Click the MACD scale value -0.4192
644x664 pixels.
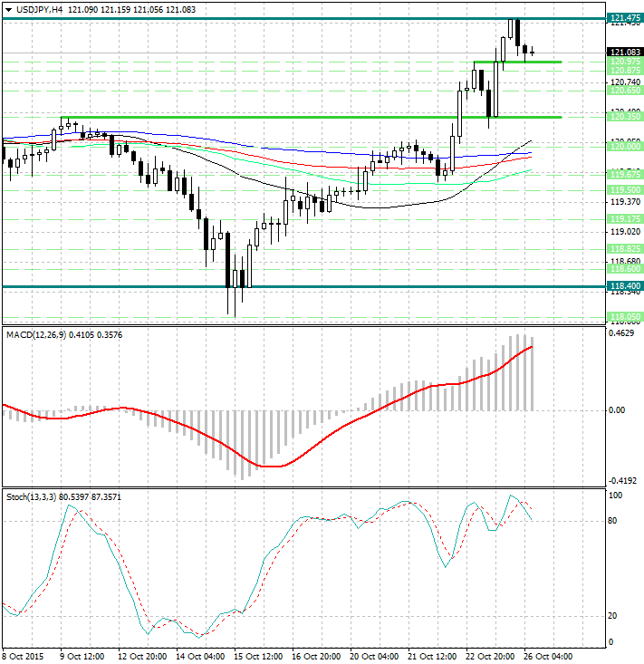point(622,481)
